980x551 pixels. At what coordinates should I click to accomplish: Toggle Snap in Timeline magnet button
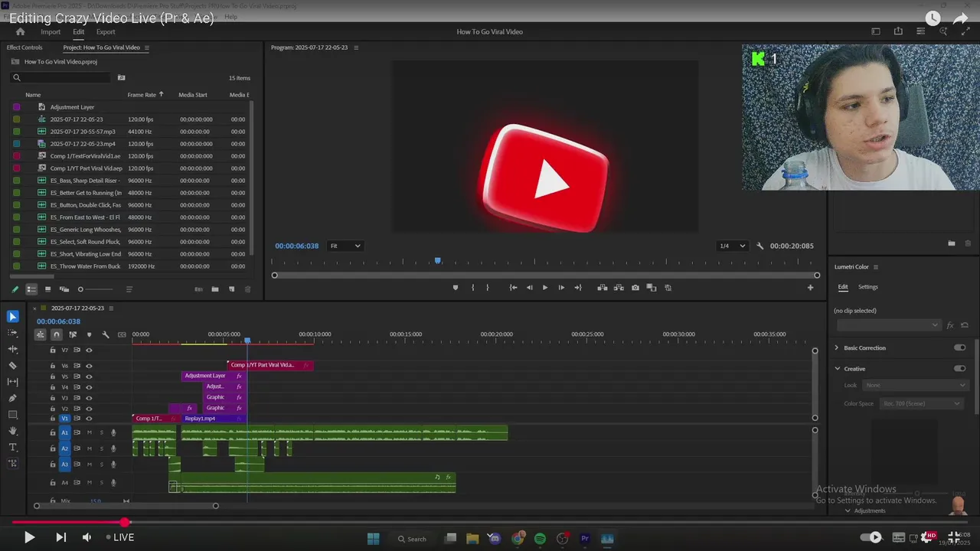tap(57, 334)
